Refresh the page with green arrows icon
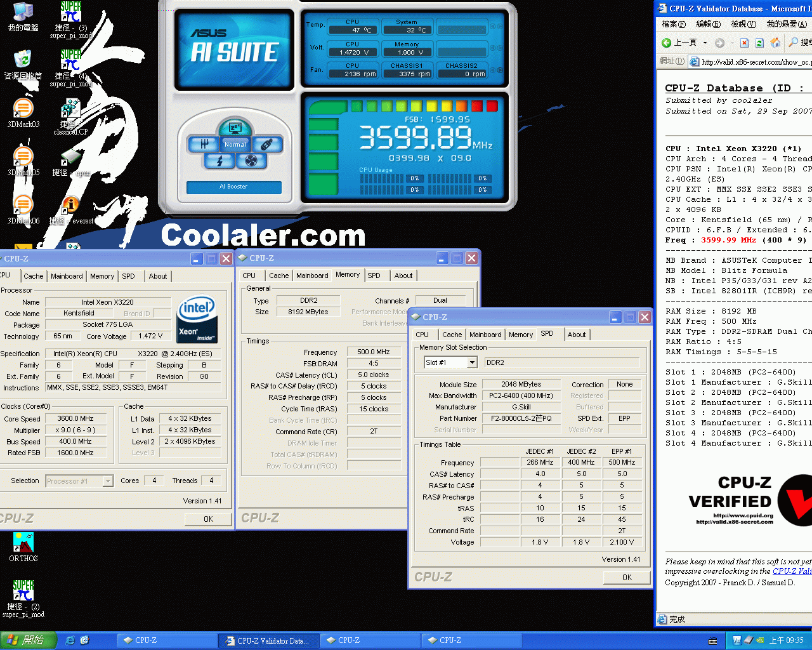This screenshot has height=650, width=812. (759, 43)
